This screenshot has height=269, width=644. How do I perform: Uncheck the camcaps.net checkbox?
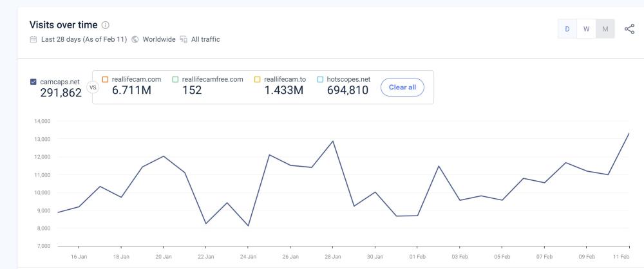[x=33, y=82]
